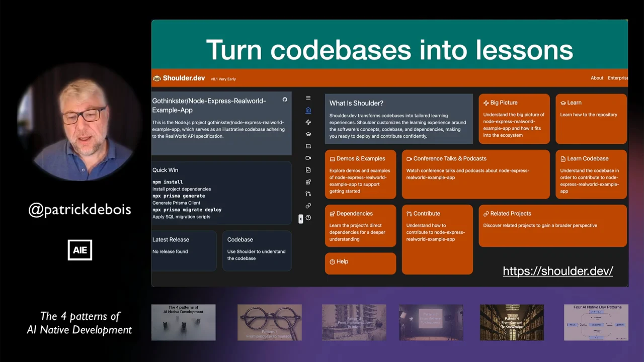Click the @patrickdebois handle
Screen dimensions: 644x362
(80, 210)
